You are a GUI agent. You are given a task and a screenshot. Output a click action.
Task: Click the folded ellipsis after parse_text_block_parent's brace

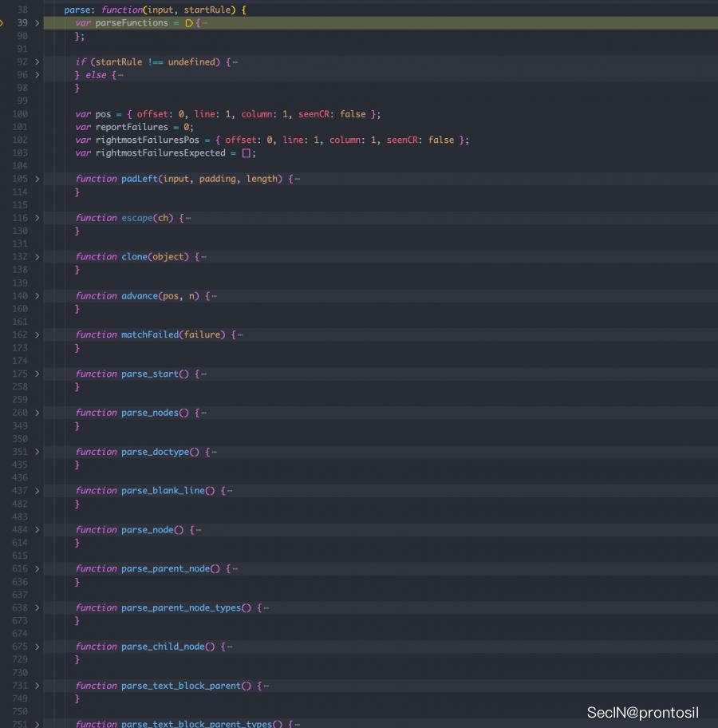pos(266,686)
